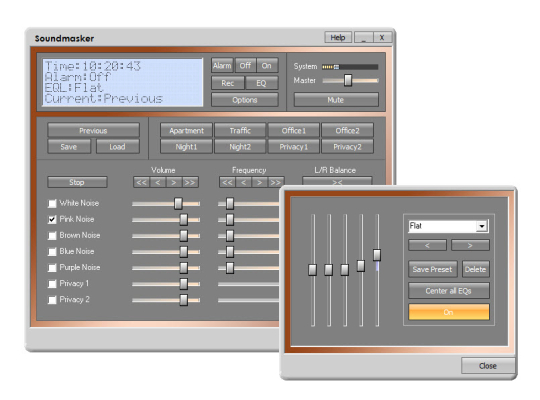Minimize the Soundmasker window
The height and width of the screenshot is (400, 540).
point(364,38)
